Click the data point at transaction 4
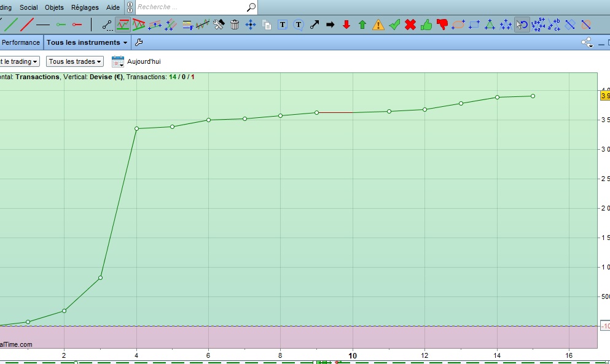The height and width of the screenshot is (364, 610). click(x=136, y=129)
